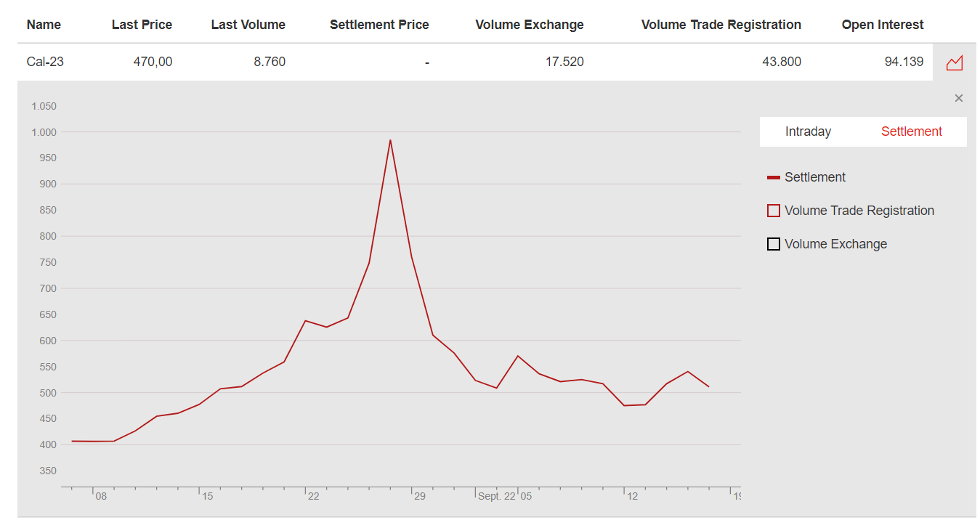Click the 94.139 open interest value
Image resolution: width=980 pixels, height=520 pixels.
[904, 62]
